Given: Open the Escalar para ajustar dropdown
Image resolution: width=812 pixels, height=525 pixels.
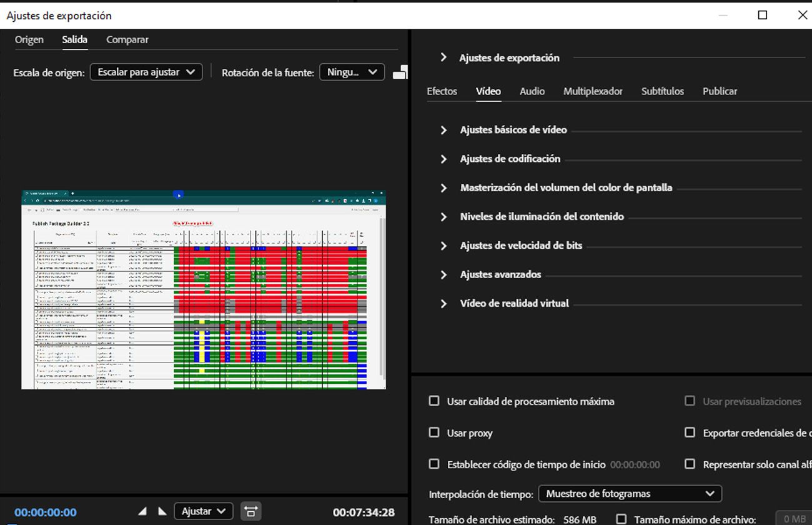Looking at the screenshot, I should tap(146, 71).
